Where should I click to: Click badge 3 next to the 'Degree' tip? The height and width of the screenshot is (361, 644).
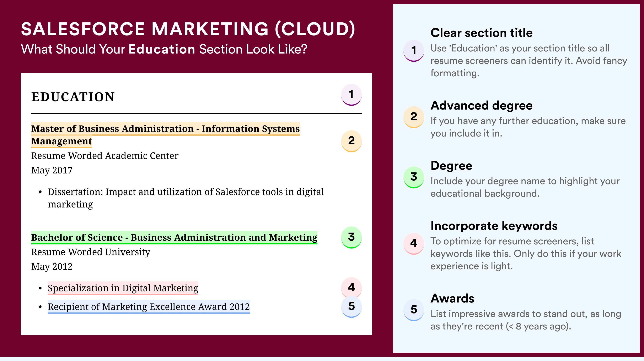coord(413,177)
